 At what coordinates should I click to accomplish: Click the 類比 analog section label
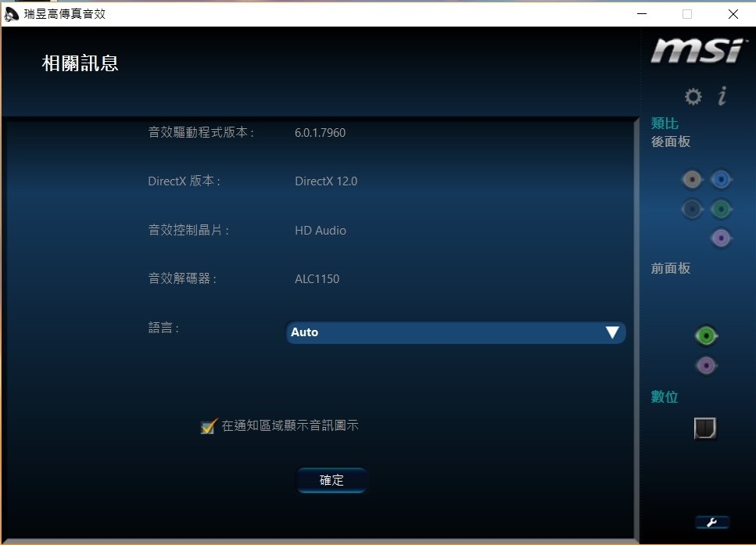tap(665, 124)
